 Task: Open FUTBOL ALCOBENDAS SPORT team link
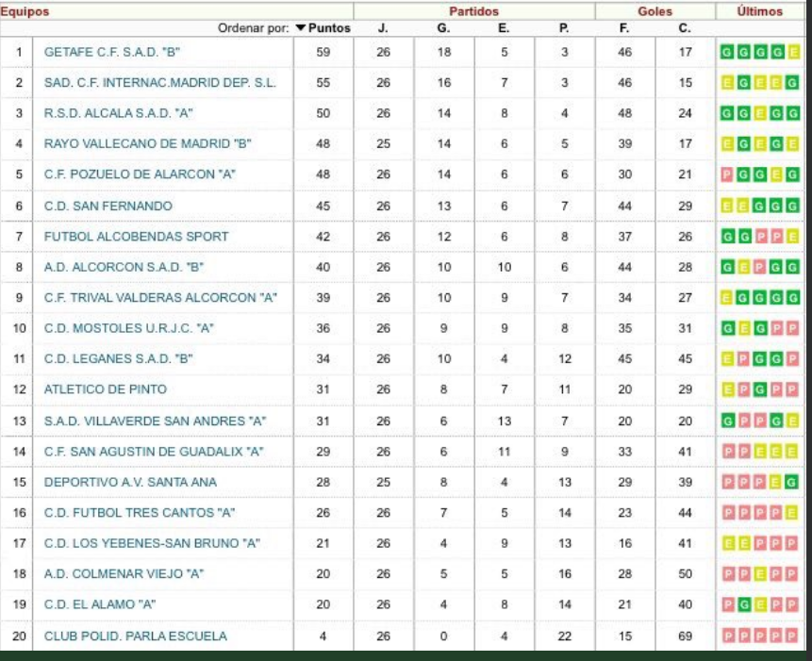tap(136, 237)
